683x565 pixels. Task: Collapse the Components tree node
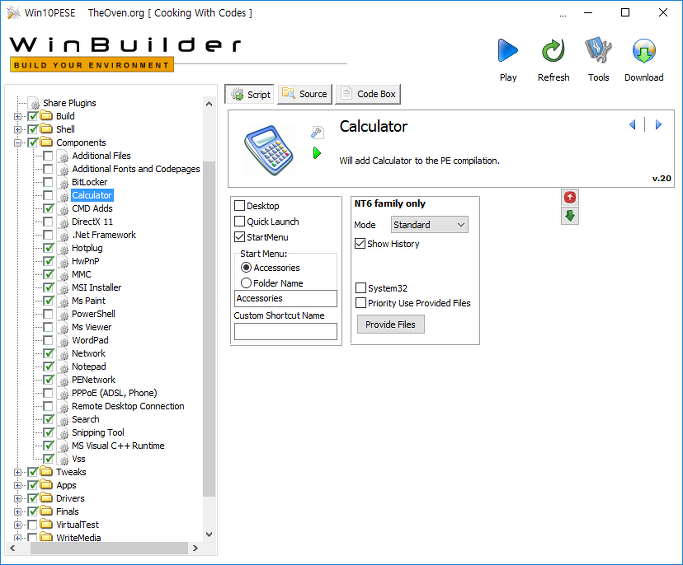click(18, 142)
